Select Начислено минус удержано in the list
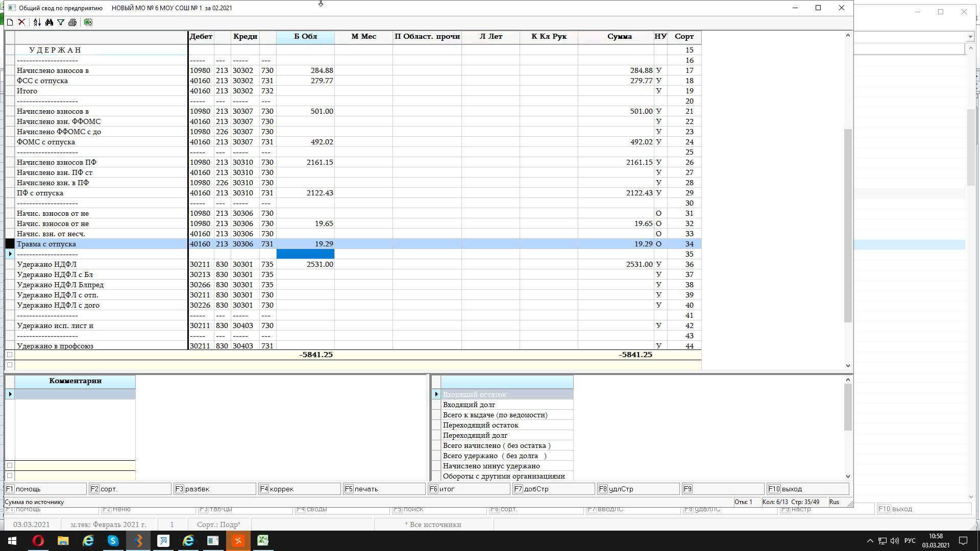Screen dimensions: 980x551 507,466
